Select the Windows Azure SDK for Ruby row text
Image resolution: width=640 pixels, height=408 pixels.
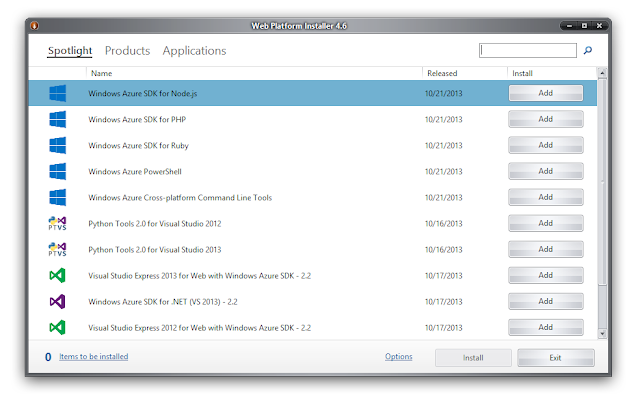point(138,146)
